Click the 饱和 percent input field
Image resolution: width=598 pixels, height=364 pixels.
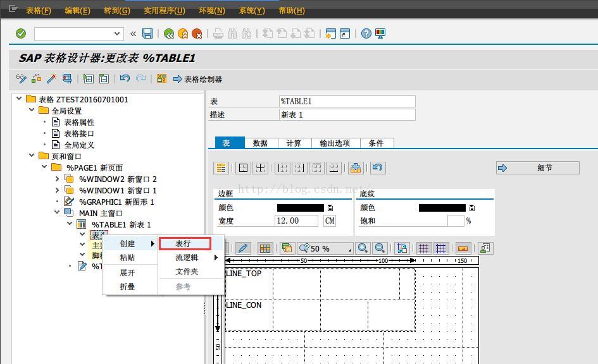pos(456,221)
